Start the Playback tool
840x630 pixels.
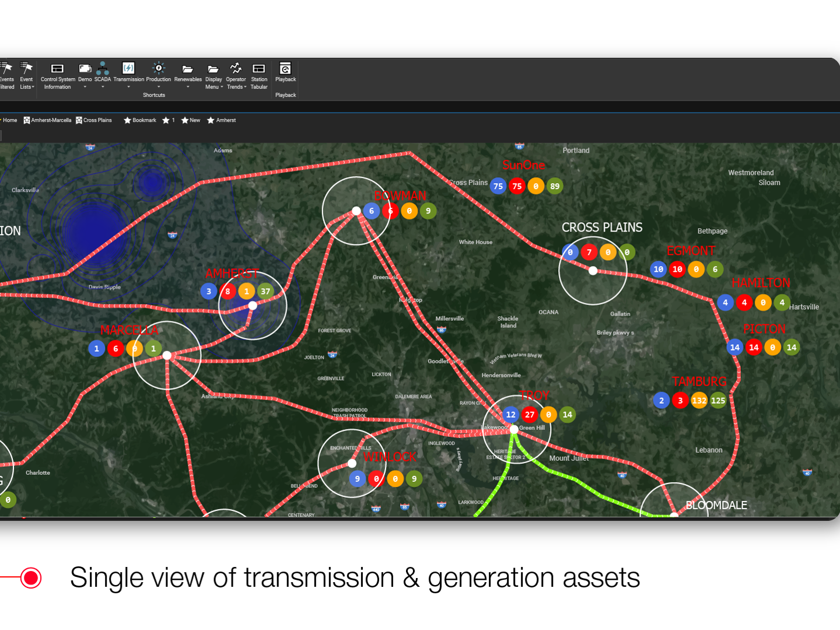point(285,73)
